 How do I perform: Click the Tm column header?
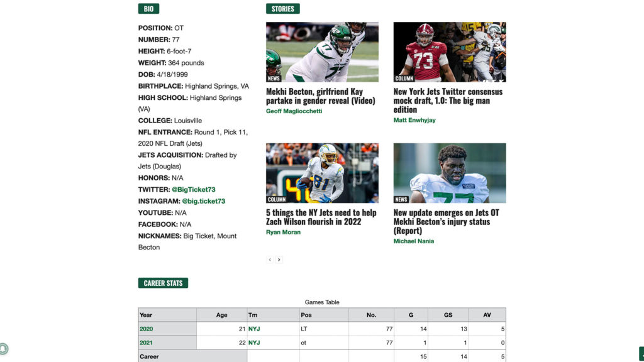[273, 315]
